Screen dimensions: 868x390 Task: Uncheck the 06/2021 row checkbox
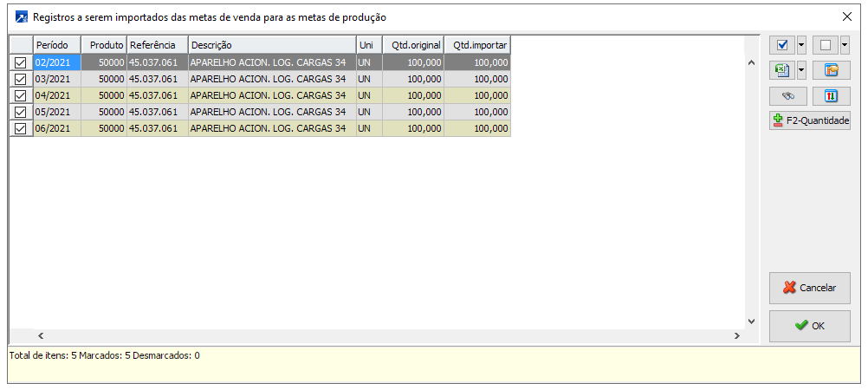21,128
